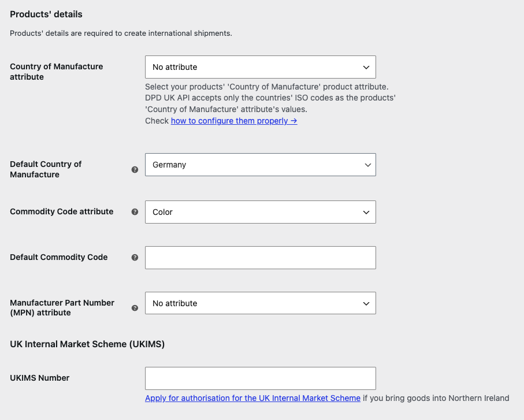Click the UK Internal Market Scheme (UKIMS) heading
Screen dimensions: 524x420
pos(87,344)
